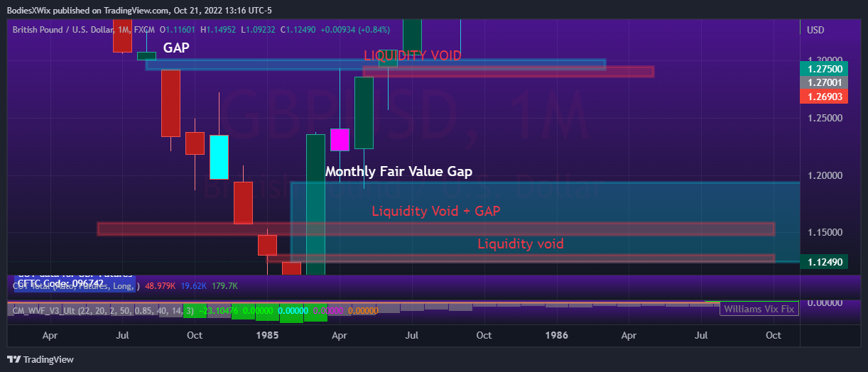This screenshot has height=372, width=868.
Task: Click the -23.10476 indicator value
Action: (218, 310)
